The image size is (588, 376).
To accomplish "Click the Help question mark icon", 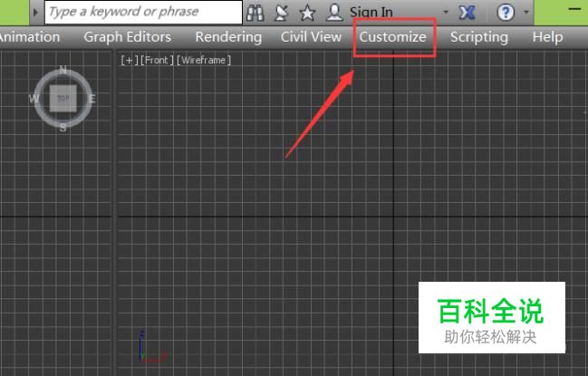I will tap(506, 13).
